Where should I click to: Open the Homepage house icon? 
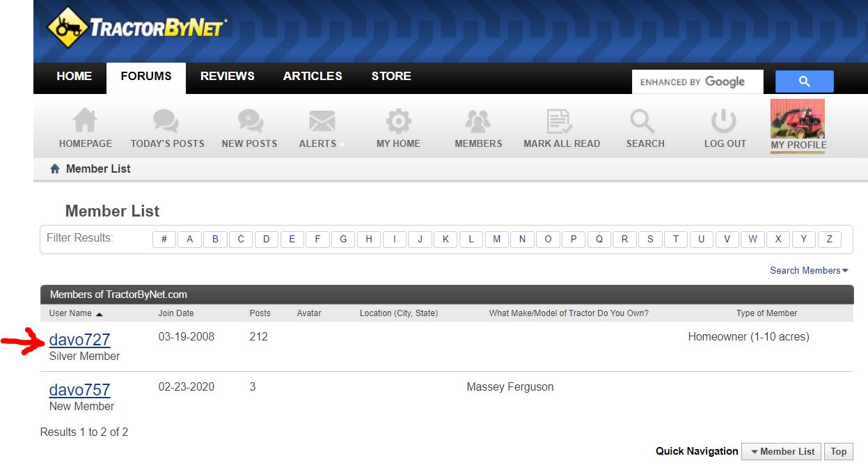click(85, 120)
